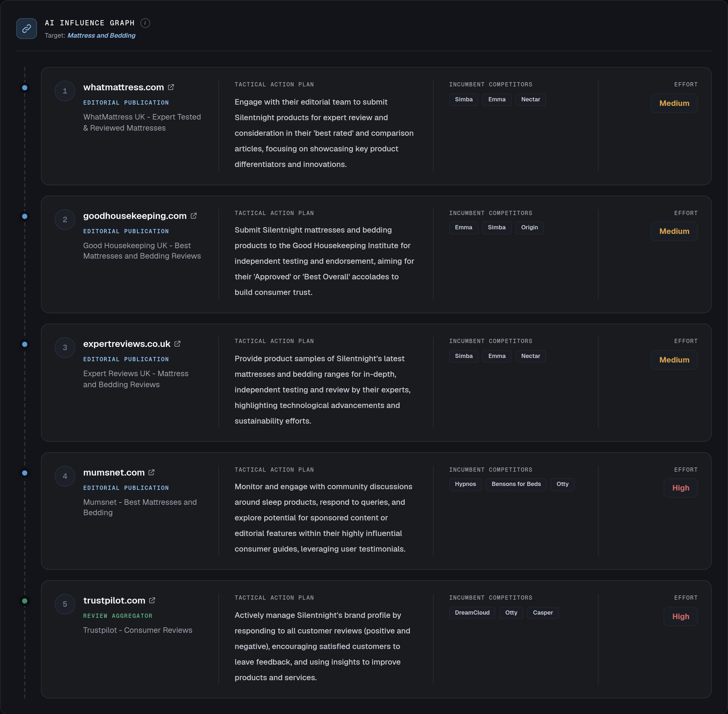Image resolution: width=728 pixels, height=714 pixels.
Task: Open the mumsnet.com domain title
Action: coord(114,472)
